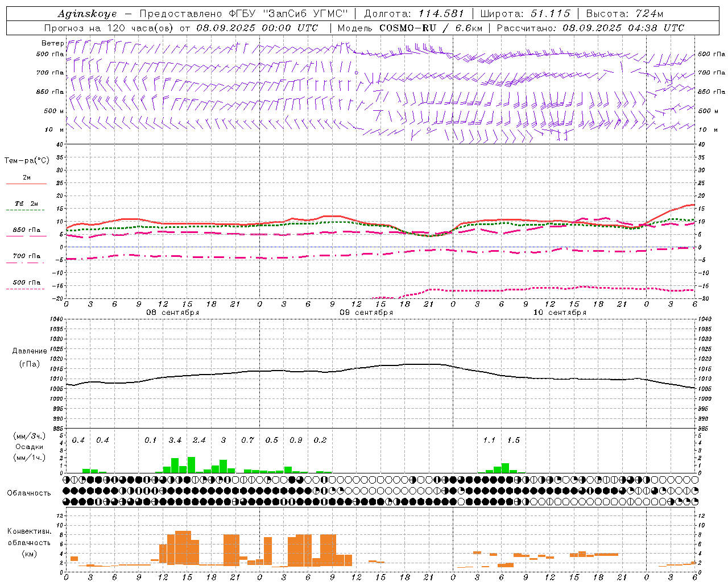Select the '0.1' precipitation amount value
The image size is (728, 582).
[151, 440]
